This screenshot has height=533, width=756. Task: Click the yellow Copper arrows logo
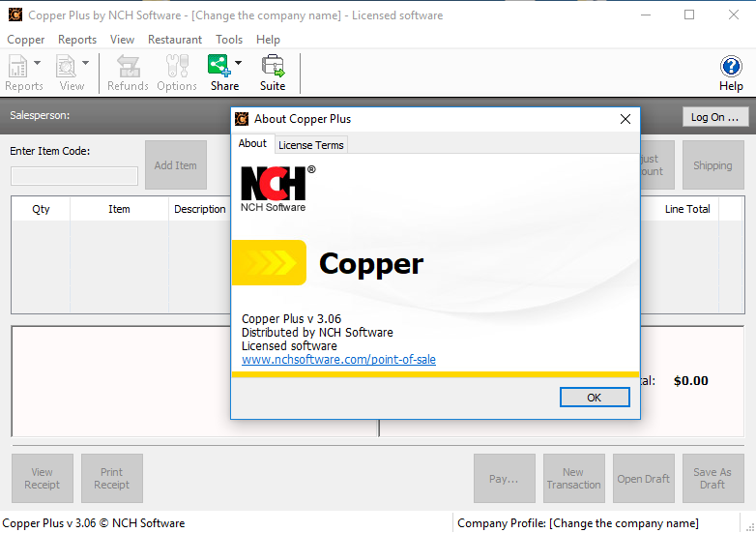pos(269,263)
